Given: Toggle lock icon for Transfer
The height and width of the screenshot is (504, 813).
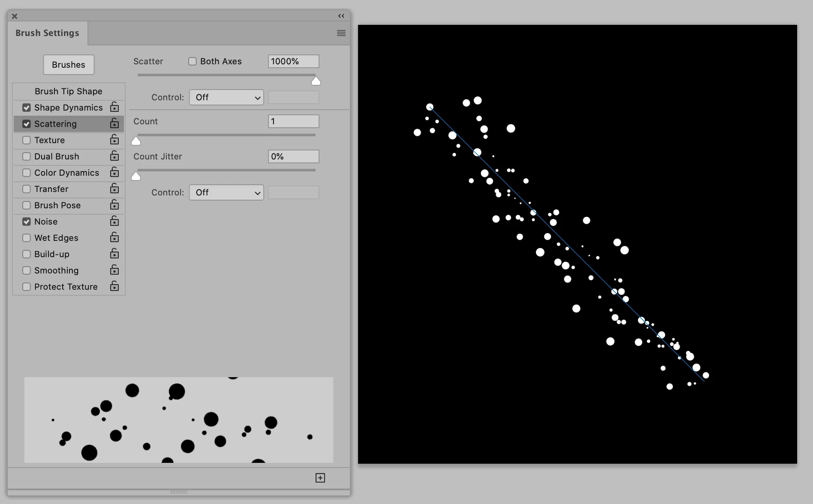Looking at the screenshot, I should pyautogui.click(x=114, y=189).
